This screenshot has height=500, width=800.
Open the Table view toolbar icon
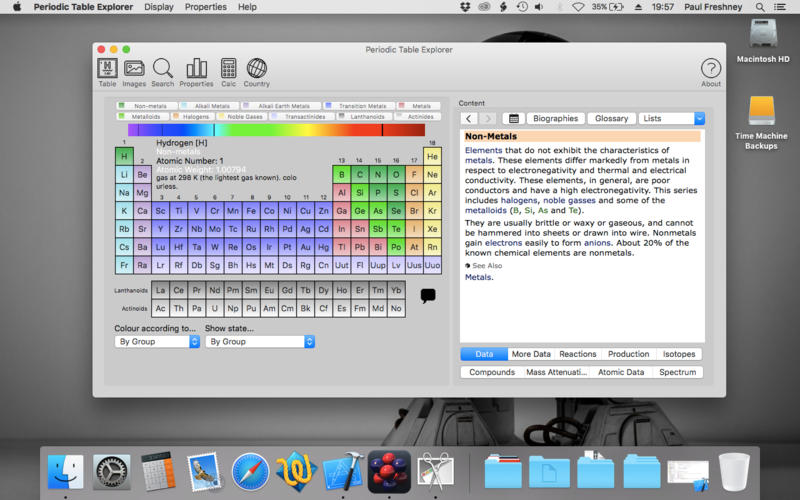[107, 71]
